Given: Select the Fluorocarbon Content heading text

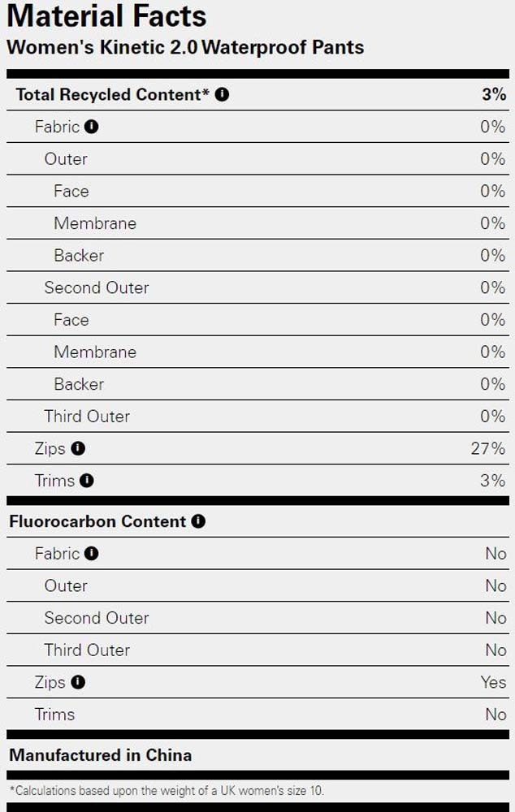Looking at the screenshot, I should (x=97, y=521).
